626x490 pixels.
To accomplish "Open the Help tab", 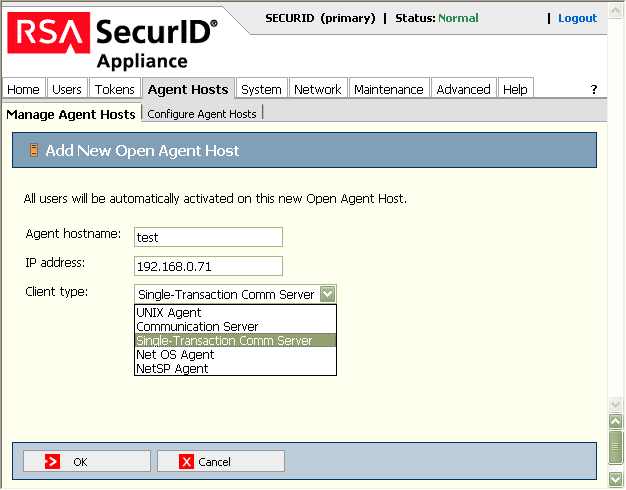I will tap(515, 89).
